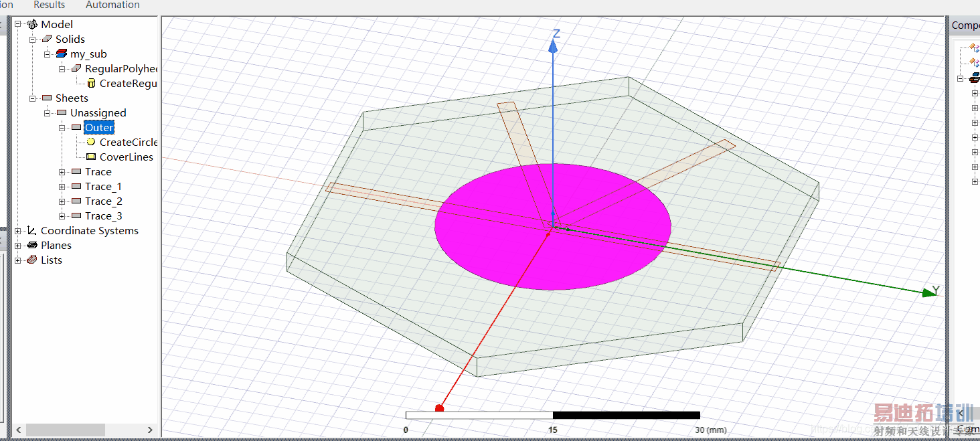Click the Sheets folder icon
Screen dimensions: 980x441
click(x=47, y=98)
